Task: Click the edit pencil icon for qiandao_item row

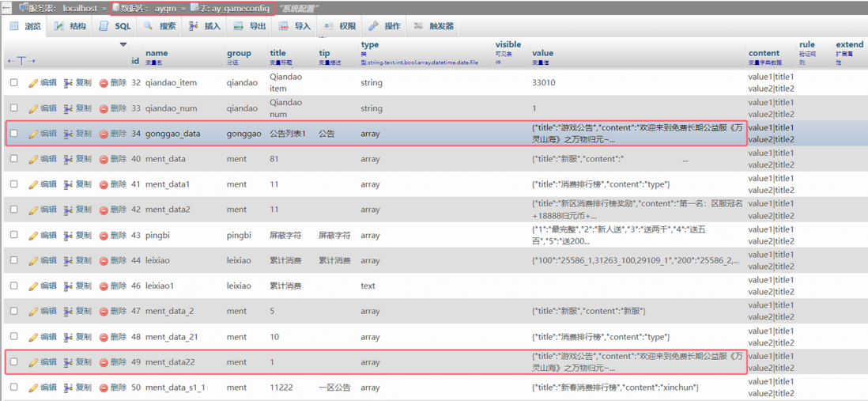Action: click(x=33, y=83)
